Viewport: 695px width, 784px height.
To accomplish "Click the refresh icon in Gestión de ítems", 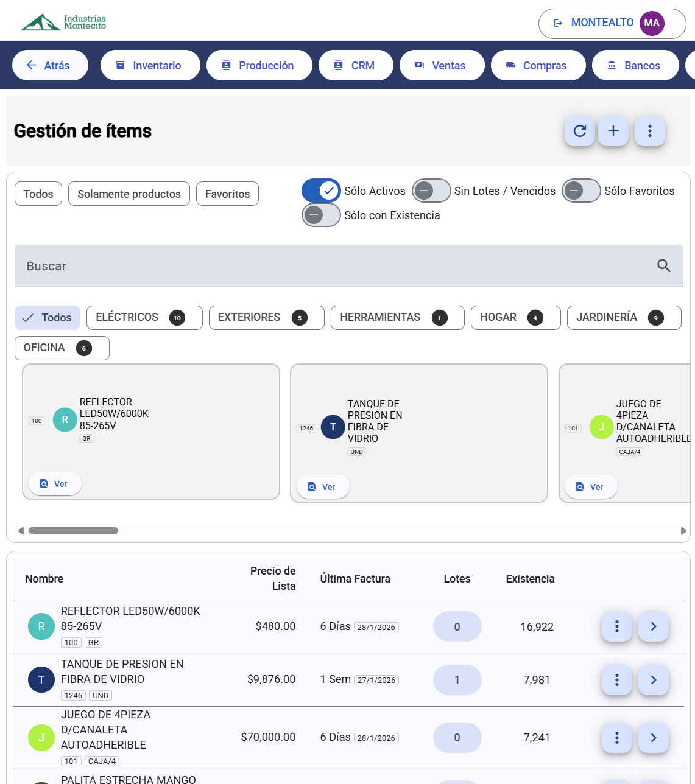I will pos(579,131).
